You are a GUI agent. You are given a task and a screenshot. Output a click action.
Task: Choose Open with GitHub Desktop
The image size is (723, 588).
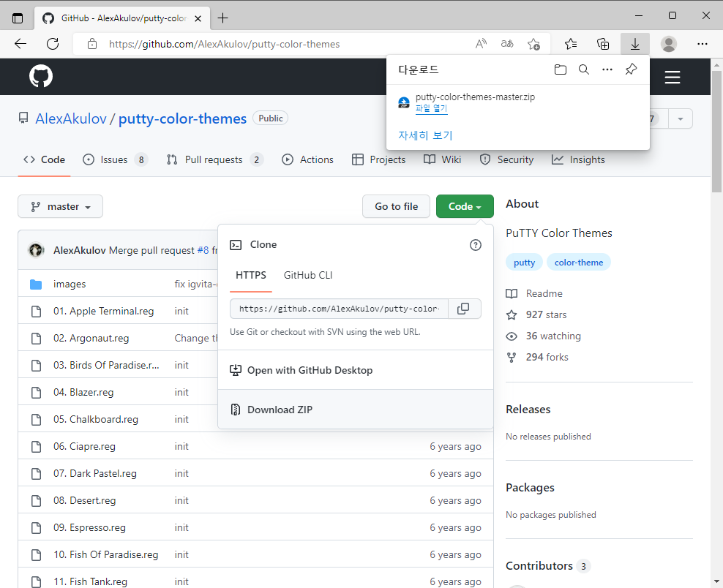(x=356, y=371)
